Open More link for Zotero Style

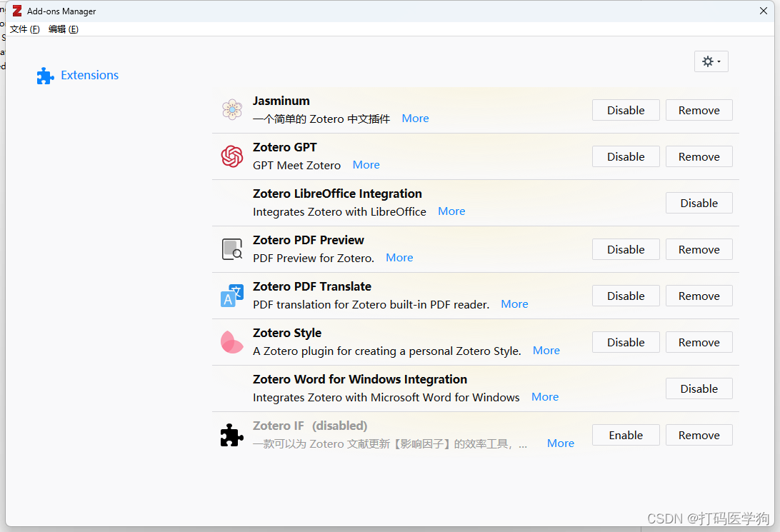click(x=546, y=351)
